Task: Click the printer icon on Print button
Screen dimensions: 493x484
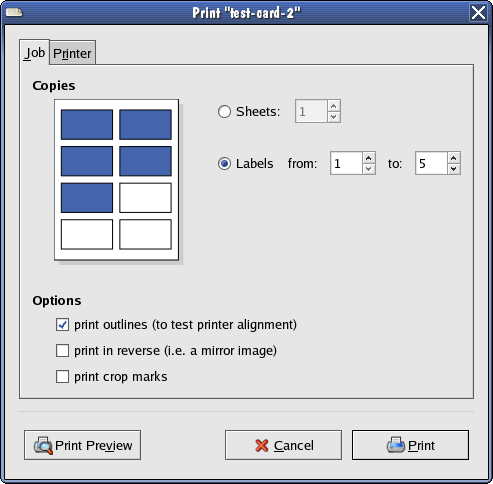Action: tap(396, 445)
